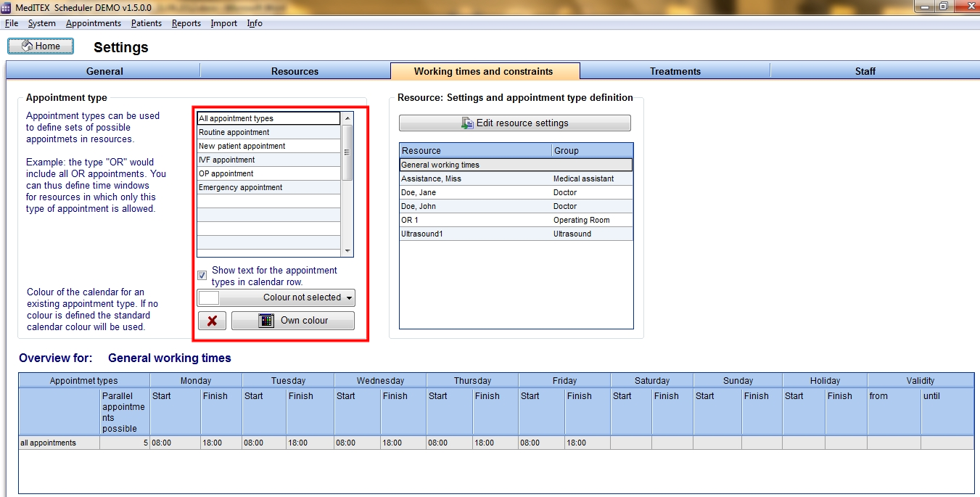Click the Validity 'until' column header
Screen dimensions: 980x497
(947, 411)
